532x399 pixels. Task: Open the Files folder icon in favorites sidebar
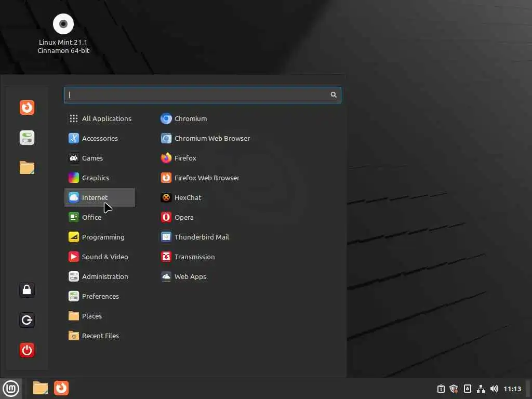point(27,168)
